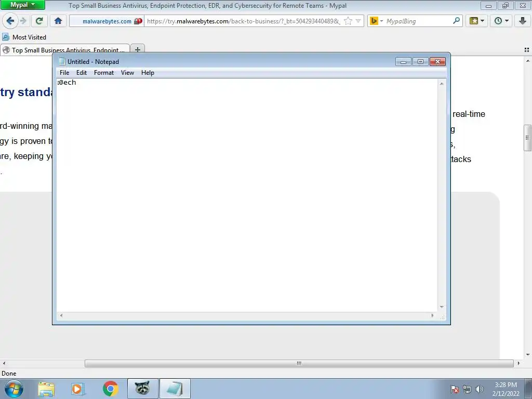The height and width of the screenshot is (399, 532).
Task: Open Windows Explorer from the taskbar
Action: [46, 389]
